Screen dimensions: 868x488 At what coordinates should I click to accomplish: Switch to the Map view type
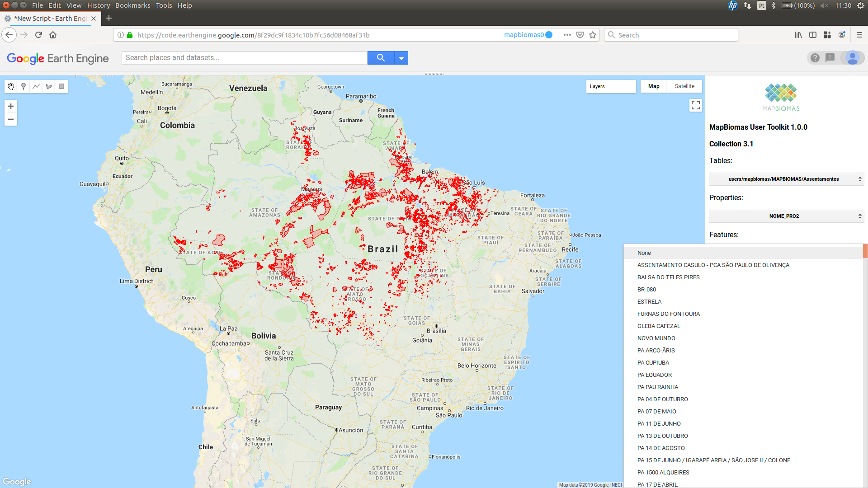[x=653, y=86]
